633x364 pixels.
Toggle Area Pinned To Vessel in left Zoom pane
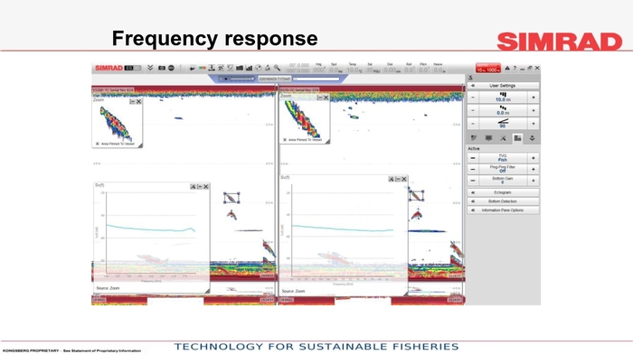tap(98, 144)
